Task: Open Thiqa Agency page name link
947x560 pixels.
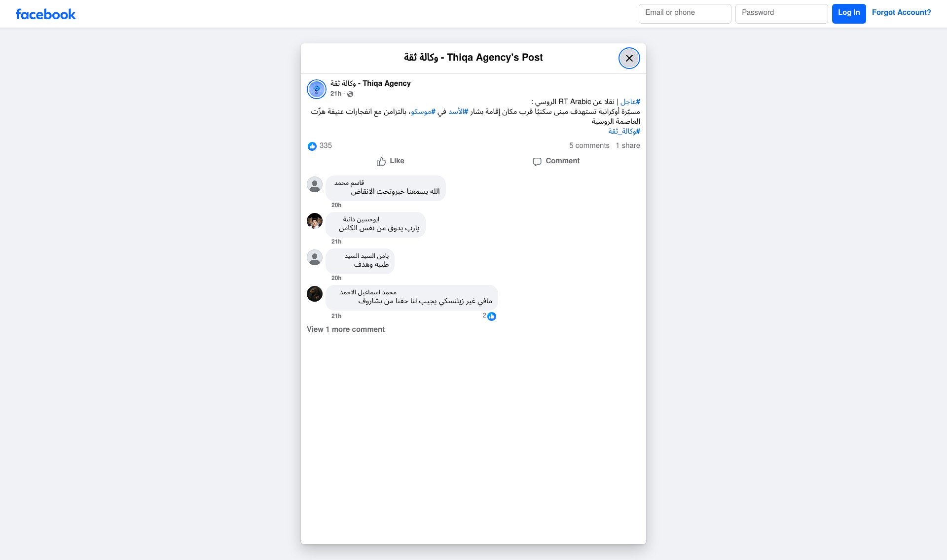Action: 370,83
